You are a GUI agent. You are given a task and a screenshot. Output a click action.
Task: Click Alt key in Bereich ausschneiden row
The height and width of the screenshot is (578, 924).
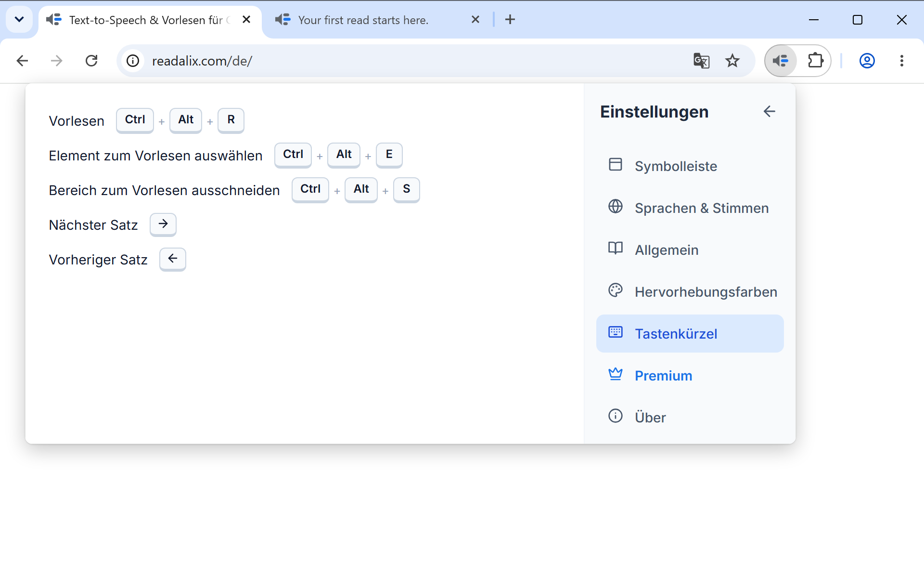pyautogui.click(x=361, y=189)
